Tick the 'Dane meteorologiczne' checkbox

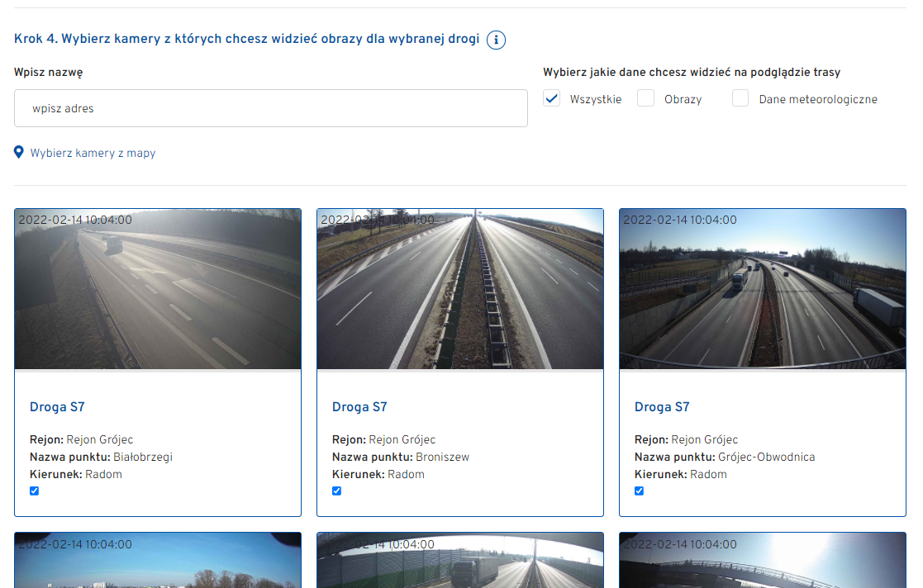tap(740, 99)
